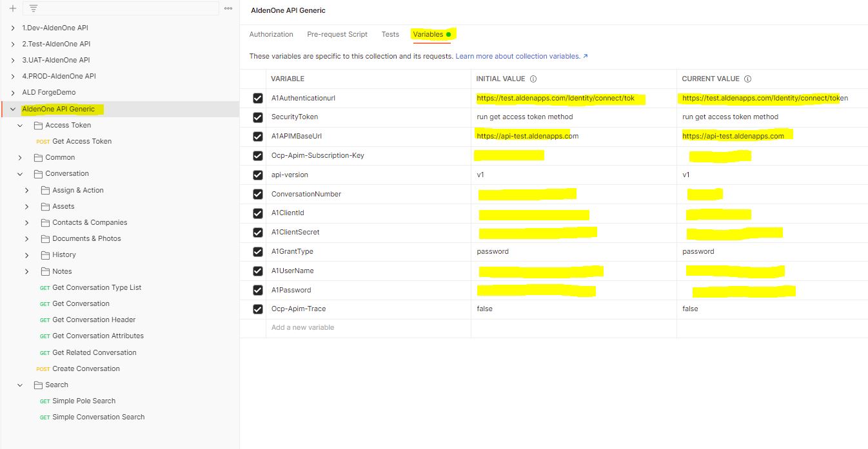Image resolution: width=868 pixels, height=449 pixels.
Task: Switch to the Authorization tab
Action: 271,34
